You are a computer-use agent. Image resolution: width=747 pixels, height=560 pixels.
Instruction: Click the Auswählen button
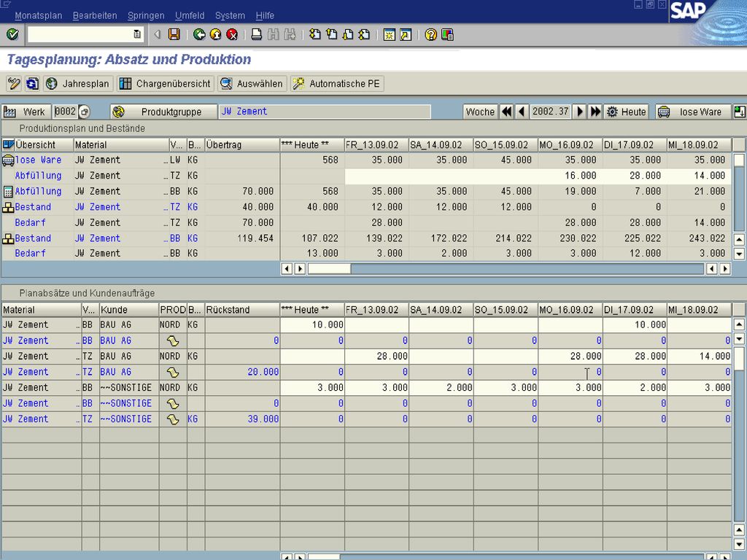click(252, 84)
